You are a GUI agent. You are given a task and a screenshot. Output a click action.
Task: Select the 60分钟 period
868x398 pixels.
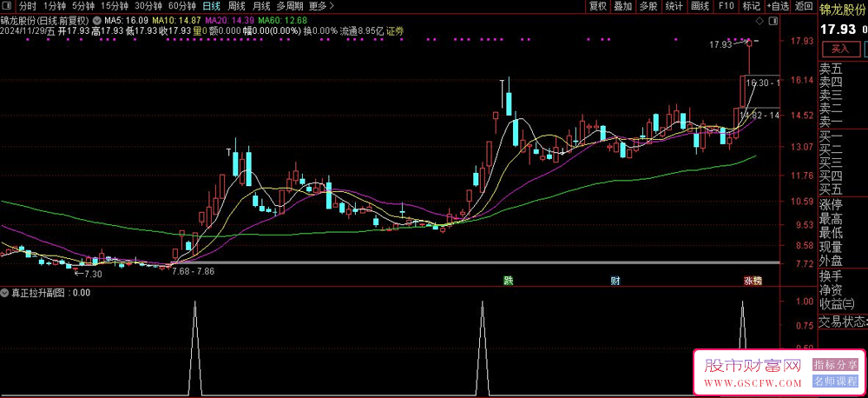pyautogui.click(x=182, y=7)
